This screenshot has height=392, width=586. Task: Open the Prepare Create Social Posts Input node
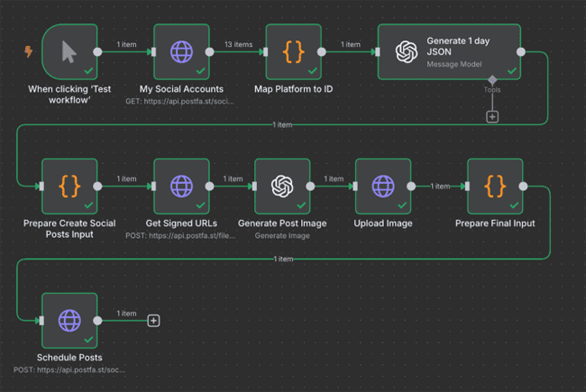[69, 187]
